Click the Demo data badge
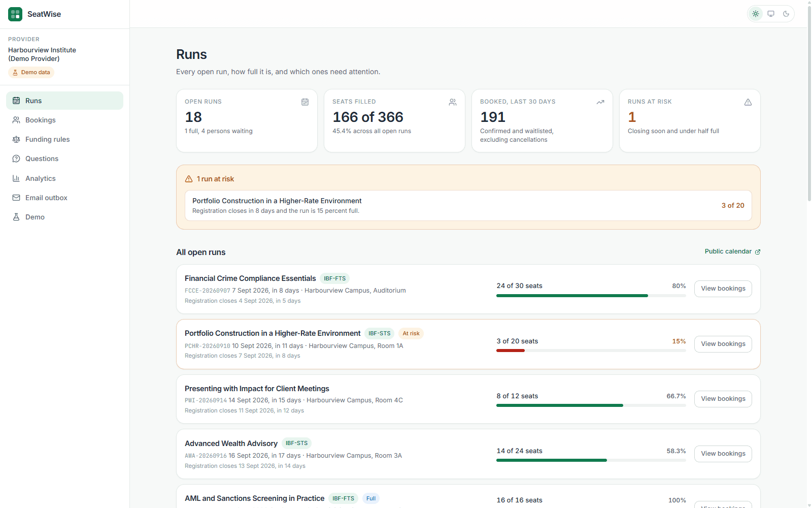The height and width of the screenshot is (508, 812). [31, 72]
